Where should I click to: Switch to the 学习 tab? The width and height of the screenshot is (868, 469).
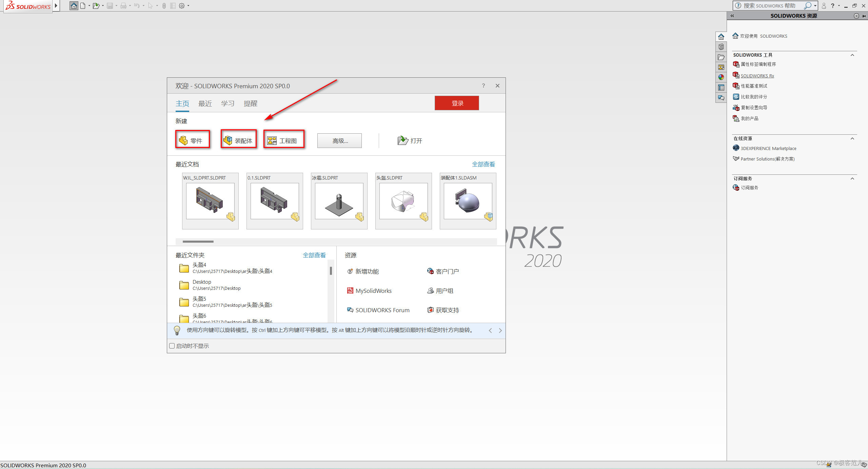point(228,104)
